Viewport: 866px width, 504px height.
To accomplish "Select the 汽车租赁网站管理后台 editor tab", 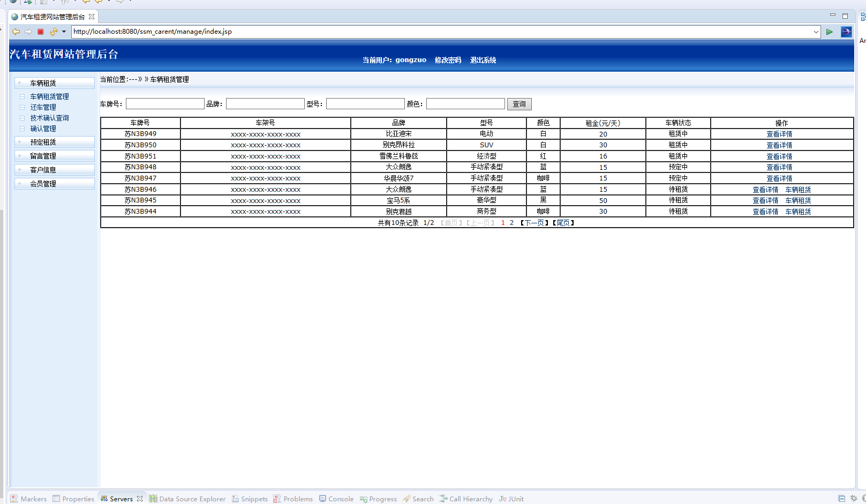I will pos(52,17).
